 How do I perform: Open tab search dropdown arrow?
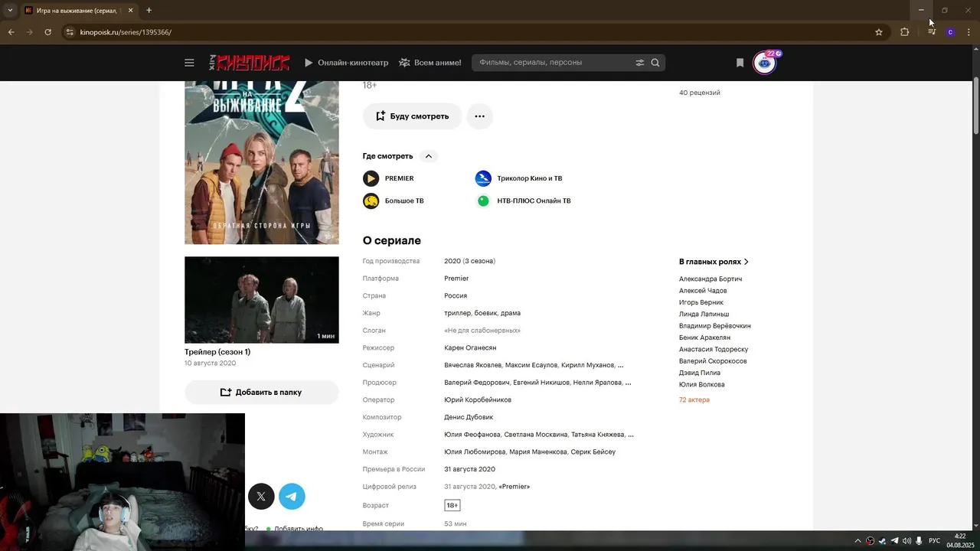pyautogui.click(x=10, y=11)
